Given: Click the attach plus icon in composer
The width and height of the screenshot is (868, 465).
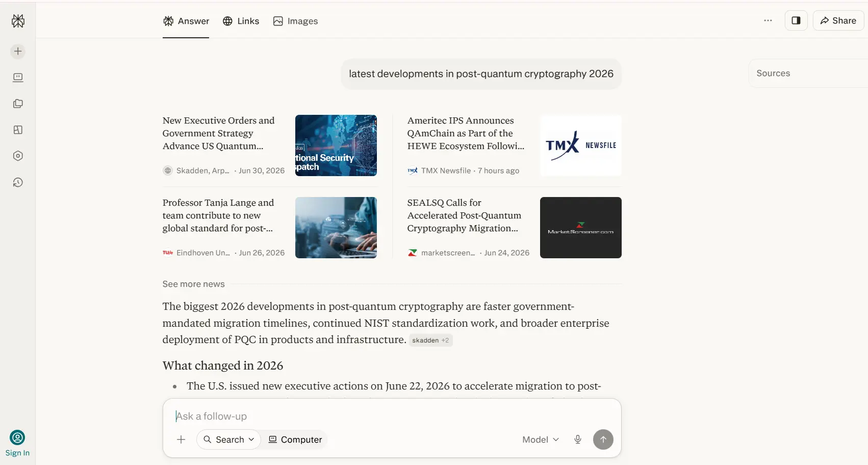Looking at the screenshot, I should (x=181, y=439).
